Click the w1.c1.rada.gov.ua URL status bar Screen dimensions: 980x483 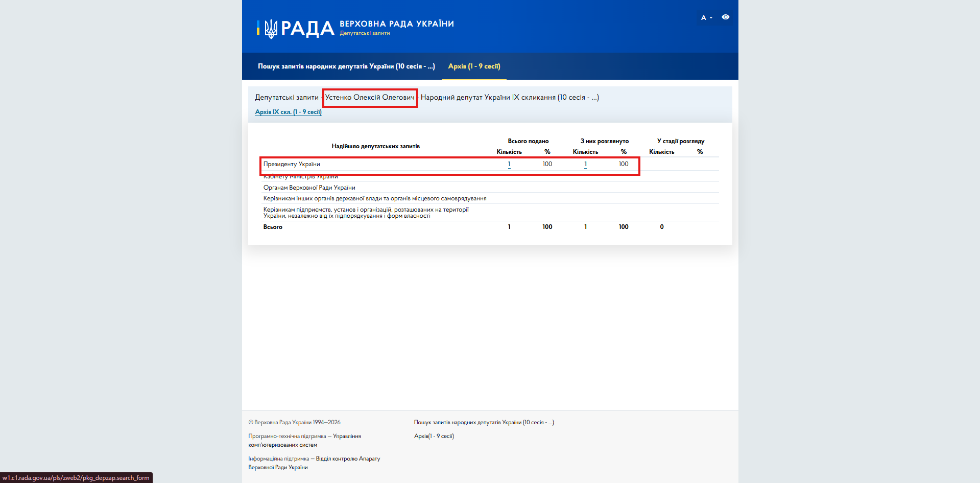pos(76,478)
